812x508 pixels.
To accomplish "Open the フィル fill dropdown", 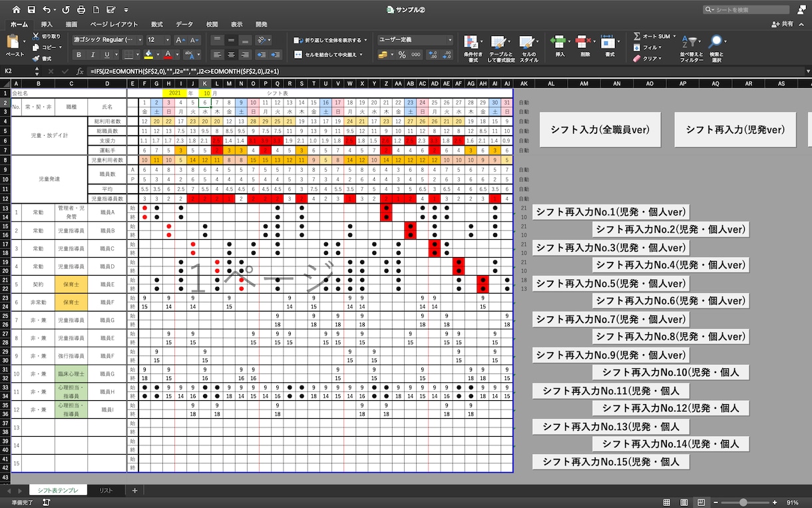I will tap(660, 48).
